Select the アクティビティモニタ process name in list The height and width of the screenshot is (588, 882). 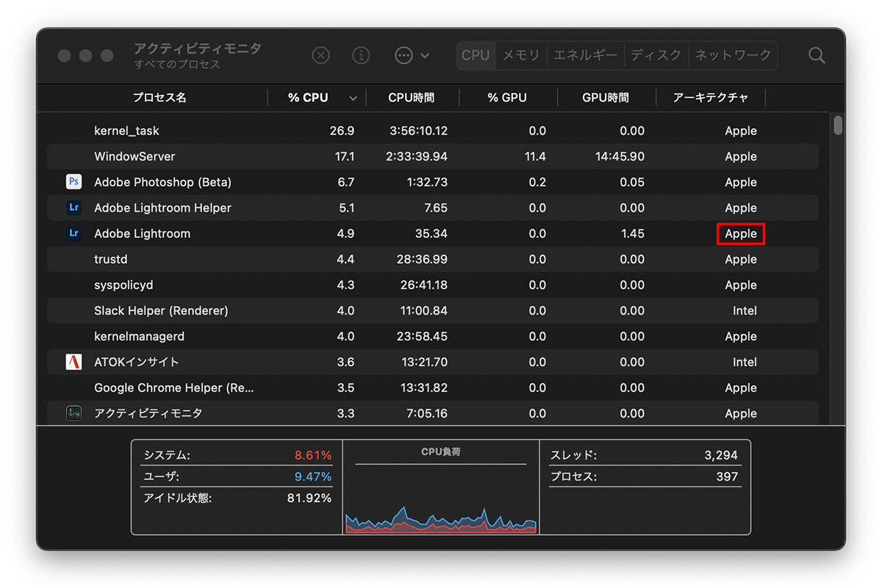148,414
